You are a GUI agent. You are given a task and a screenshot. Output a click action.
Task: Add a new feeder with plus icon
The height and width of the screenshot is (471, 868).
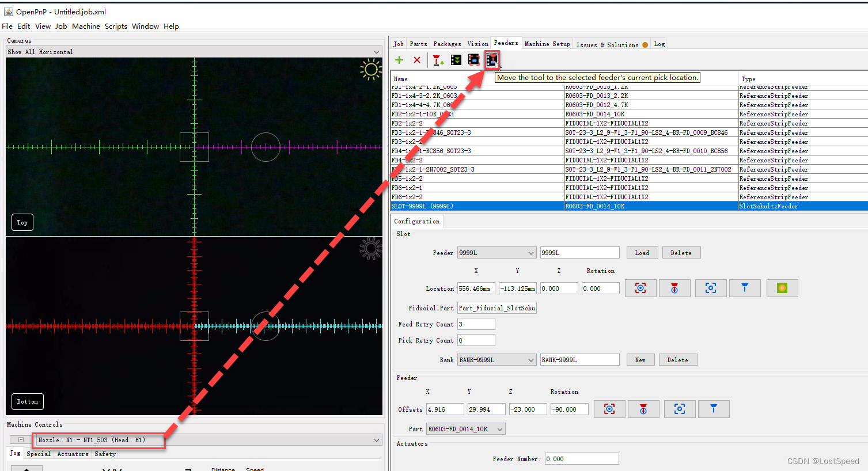(x=399, y=60)
